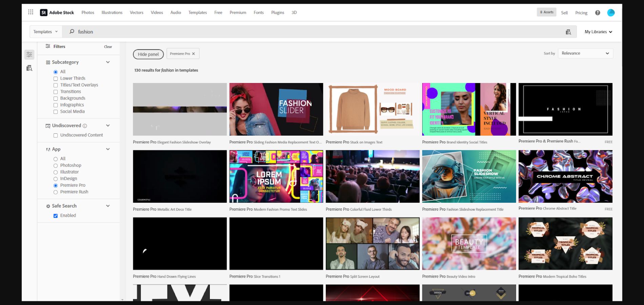Screen dimensions: 644x305
Task: Go to the Videos menu item
Action: pyautogui.click(x=157, y=13)
